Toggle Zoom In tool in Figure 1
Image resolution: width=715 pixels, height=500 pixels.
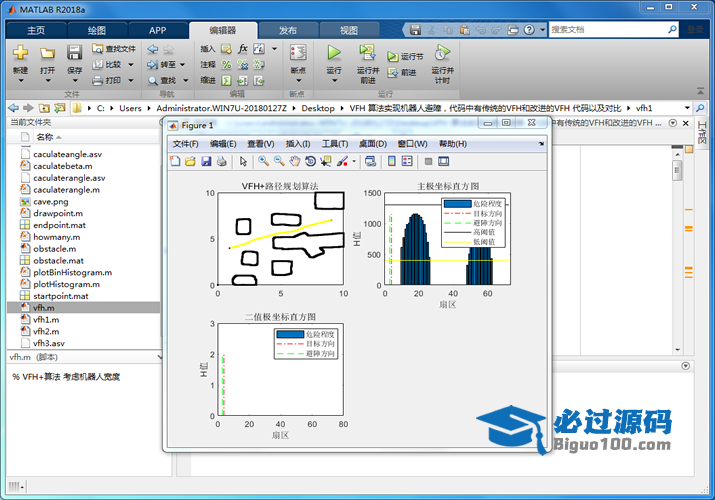pyautogui.click(x=263, y=161)
